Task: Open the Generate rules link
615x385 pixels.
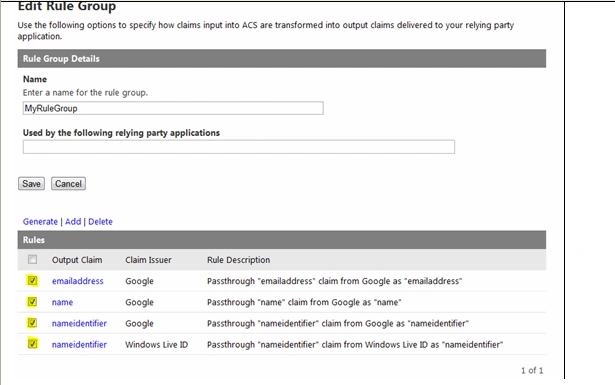Action: coord(40,222)
